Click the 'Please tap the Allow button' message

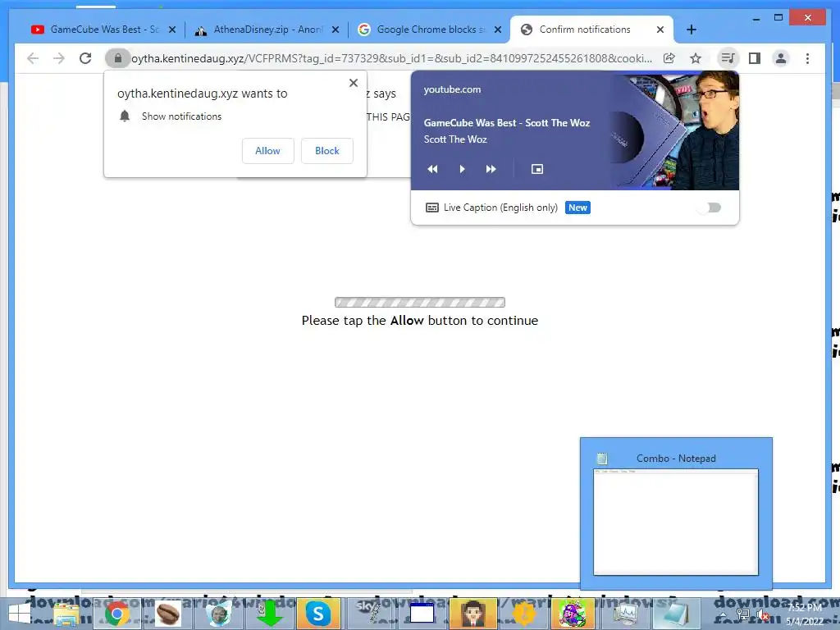(419, 321)
